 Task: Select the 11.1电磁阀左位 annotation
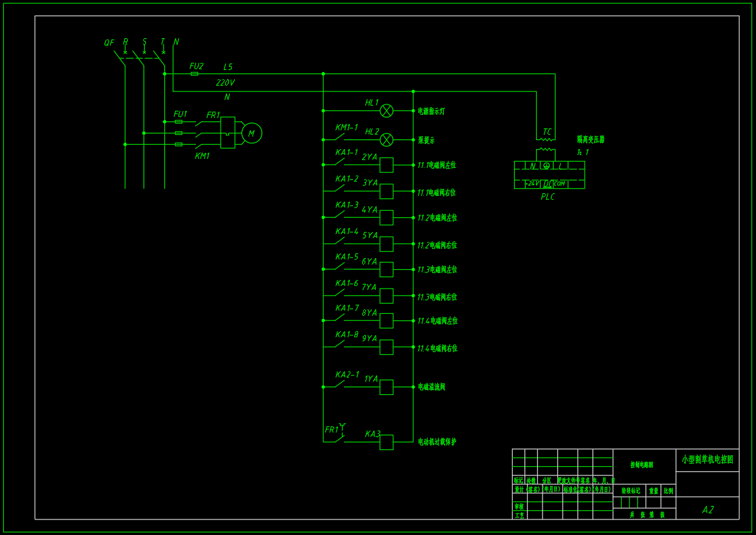tap(437, 165)
